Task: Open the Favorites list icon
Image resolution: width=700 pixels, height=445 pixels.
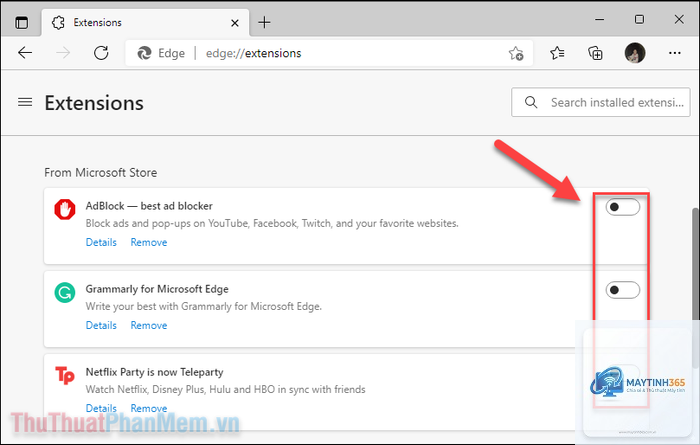Action: click(x=557, y=53)
